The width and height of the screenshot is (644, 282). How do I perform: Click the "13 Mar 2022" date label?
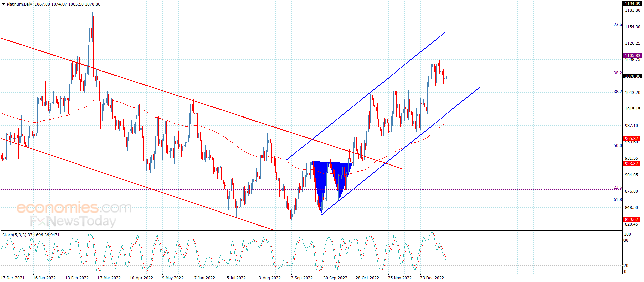[109, 278]
